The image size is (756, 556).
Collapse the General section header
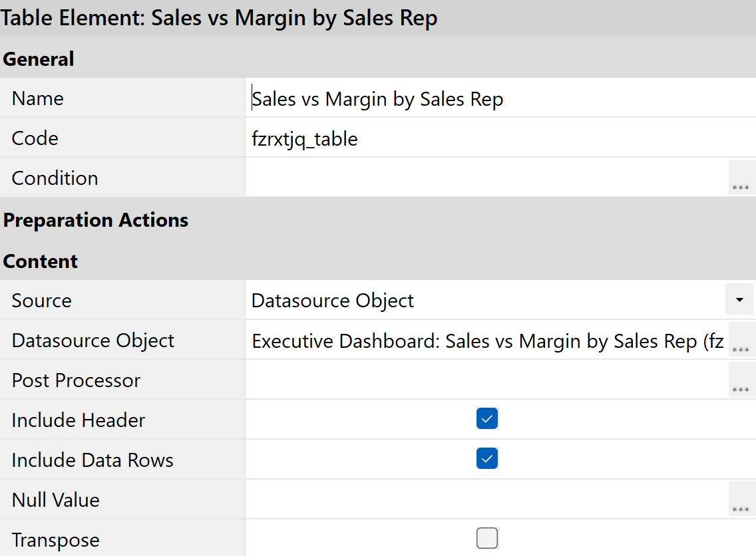[x=39, y=59]
